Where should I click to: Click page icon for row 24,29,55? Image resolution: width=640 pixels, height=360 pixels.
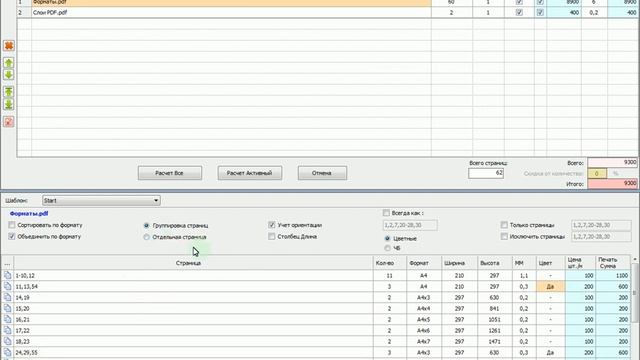point(7,352)
